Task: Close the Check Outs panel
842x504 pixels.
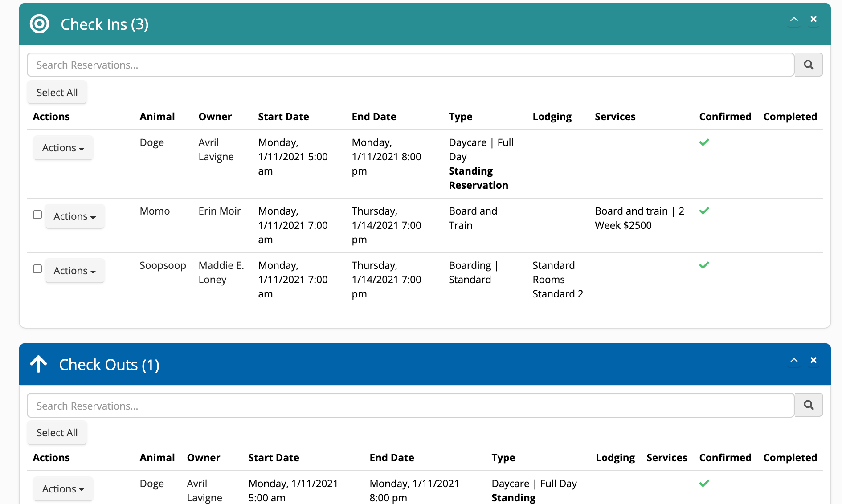Action: click(813, 360)
